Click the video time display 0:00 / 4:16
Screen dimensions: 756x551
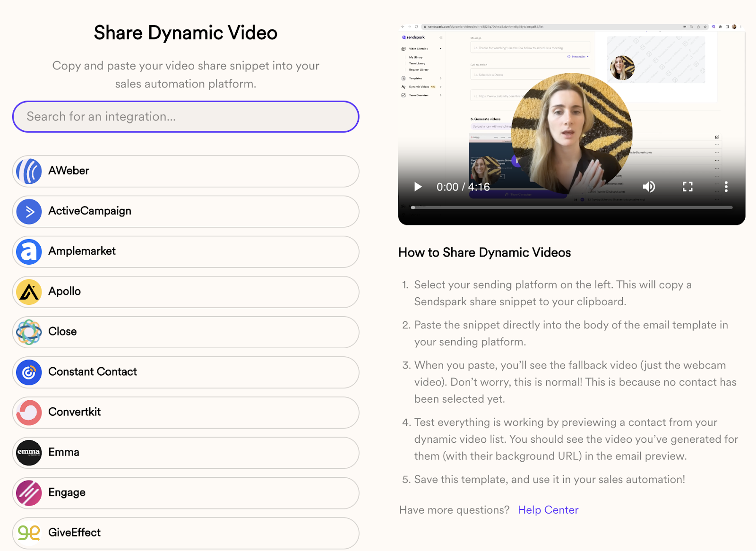click(463, 187)
